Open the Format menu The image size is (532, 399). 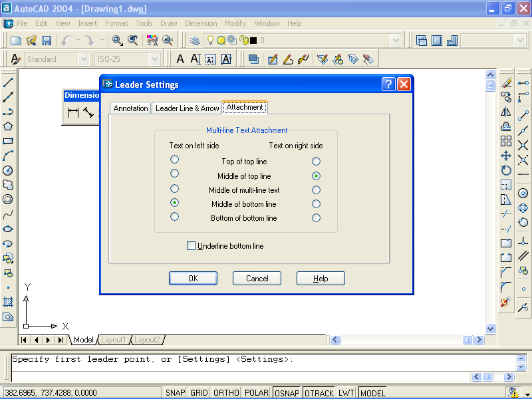tap(116, 23)
